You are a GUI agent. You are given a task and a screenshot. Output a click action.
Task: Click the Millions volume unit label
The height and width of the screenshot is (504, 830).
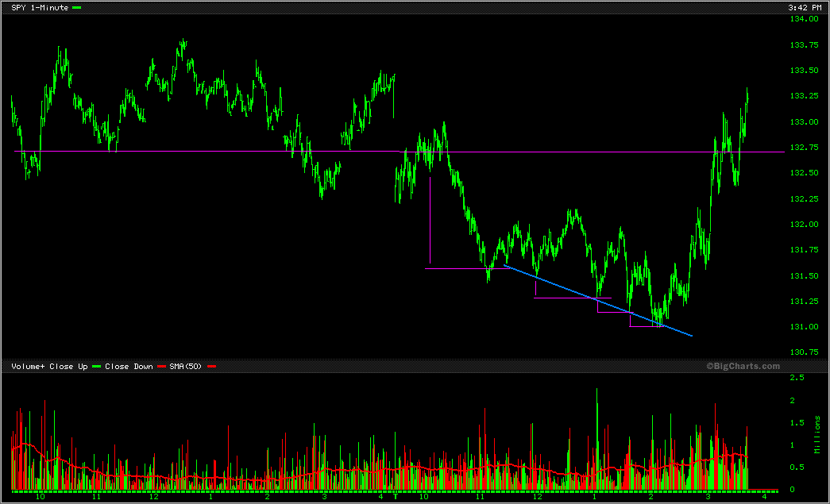pos(817,435)
